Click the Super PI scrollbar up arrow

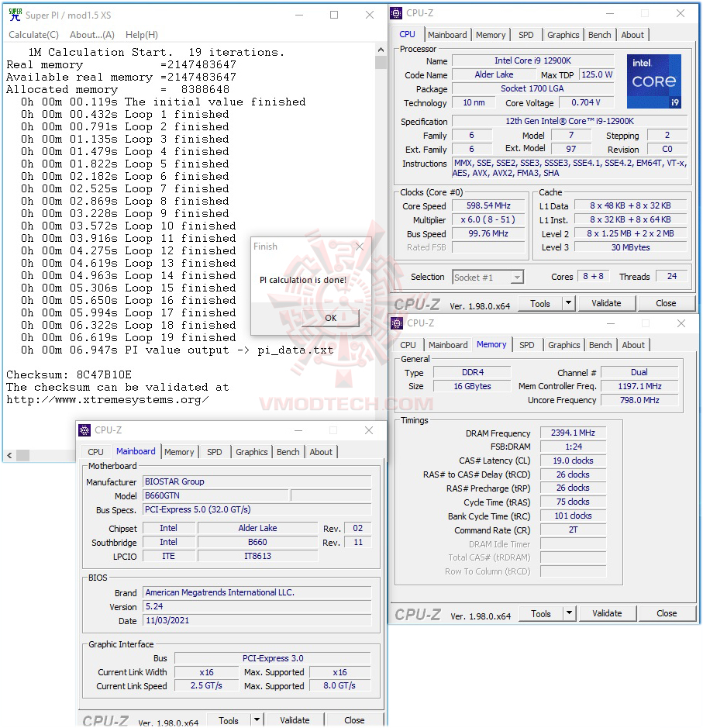pyautogui.click(x=381, y=50)
